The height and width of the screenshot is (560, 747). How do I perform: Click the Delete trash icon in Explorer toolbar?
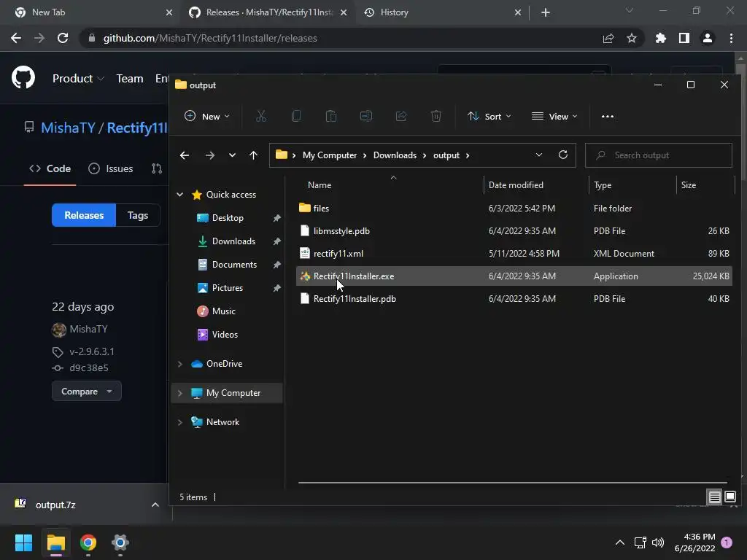[436, 116]
